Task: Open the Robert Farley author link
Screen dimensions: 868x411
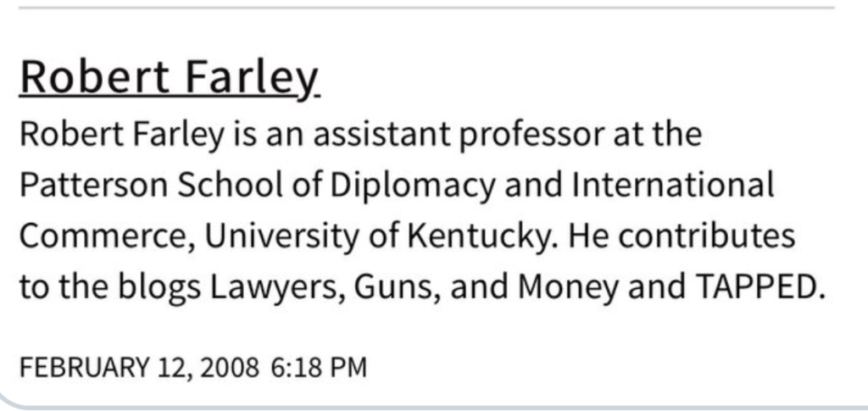Action: [x=170, y=79]
